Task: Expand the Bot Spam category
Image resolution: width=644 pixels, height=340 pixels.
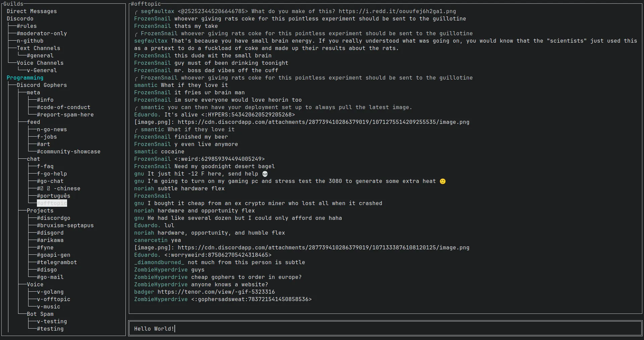Action: [40, 314]
